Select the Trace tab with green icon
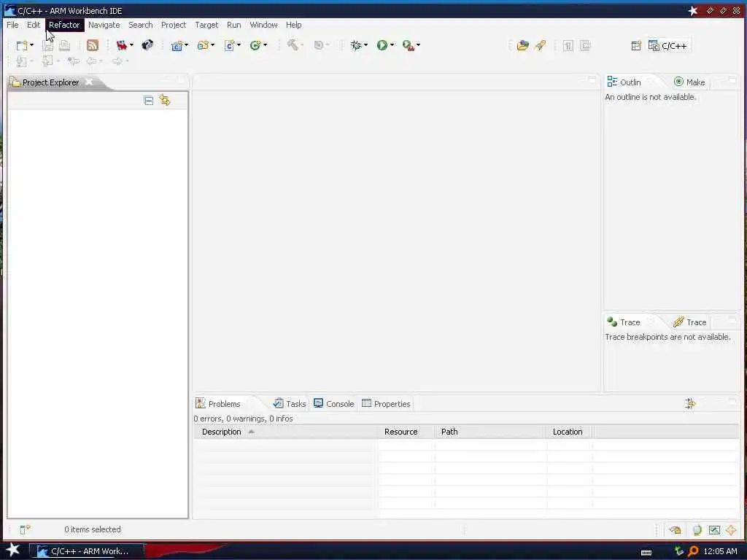The width and height of the screenshot is (747, 560). click(x=624, y=322)
